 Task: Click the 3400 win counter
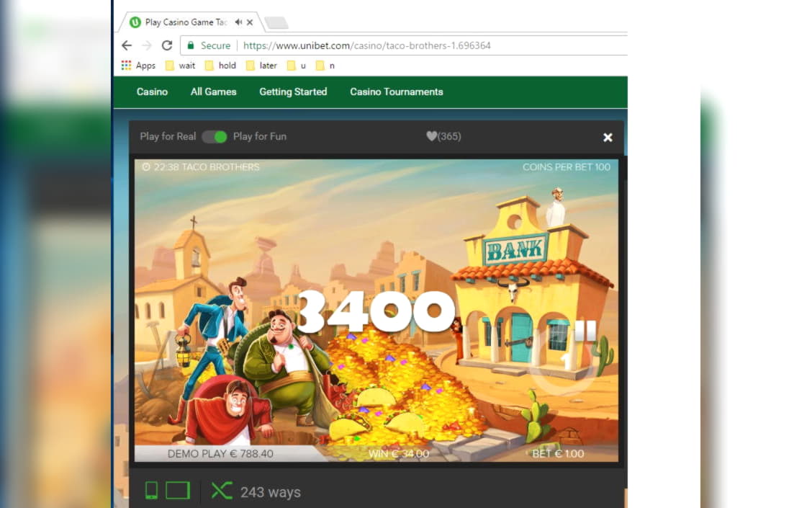[x=377, y=311]
